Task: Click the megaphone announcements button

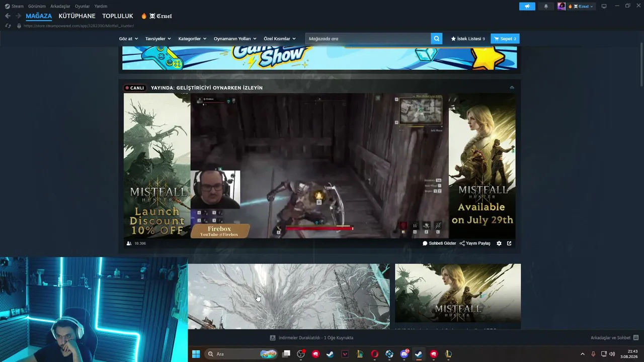Action: [527, 6]
